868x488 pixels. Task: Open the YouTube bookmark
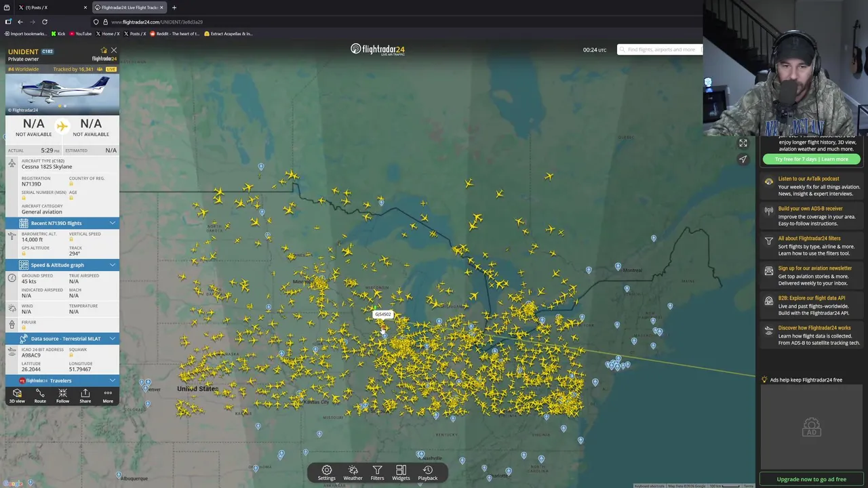pos(81,33)
